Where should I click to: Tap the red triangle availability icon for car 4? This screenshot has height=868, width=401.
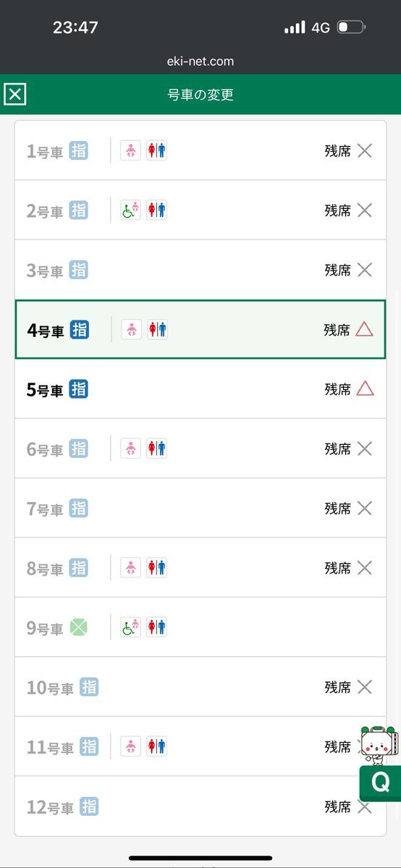pyautogui.click(x=365, y=330)
